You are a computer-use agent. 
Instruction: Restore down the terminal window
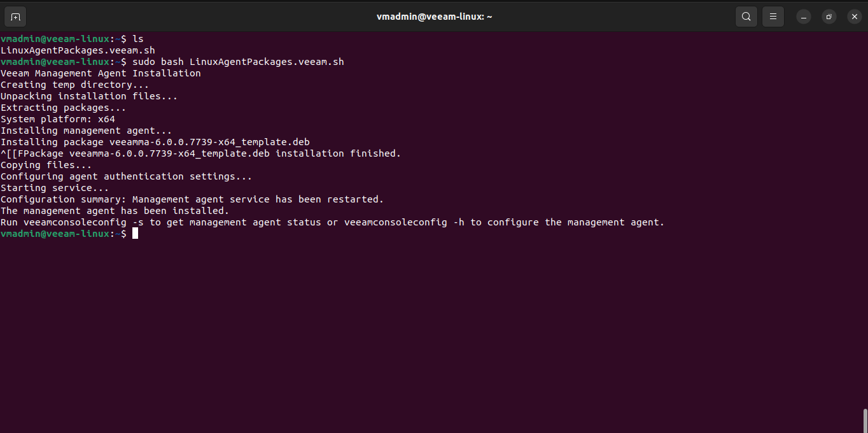click(x=829, y=17)
